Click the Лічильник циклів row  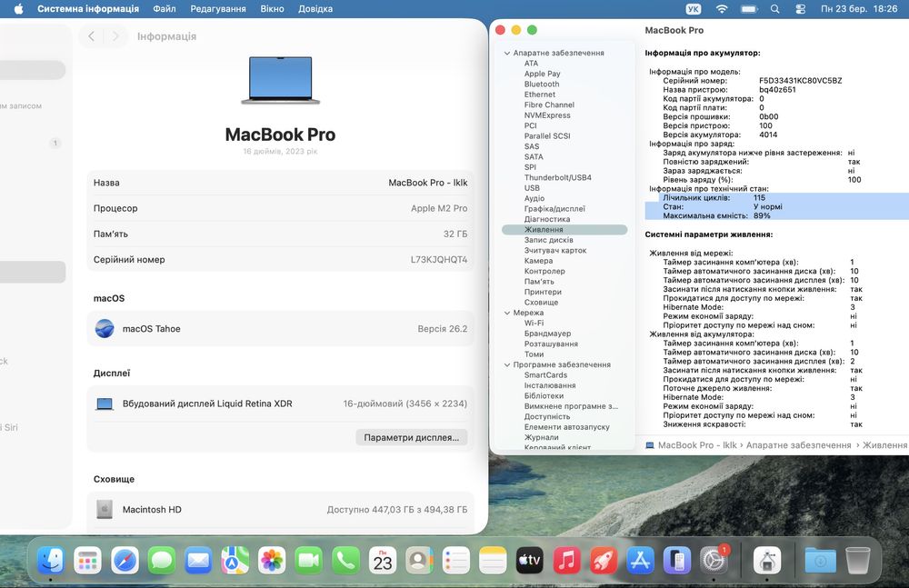(x=777, y=198)
